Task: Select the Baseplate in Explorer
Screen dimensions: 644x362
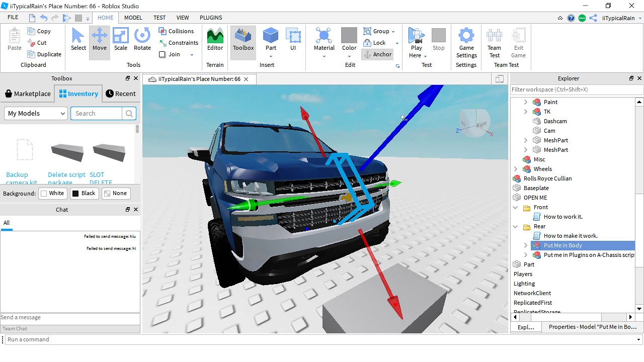Action: pyautogui.click(x=536, y=188)
